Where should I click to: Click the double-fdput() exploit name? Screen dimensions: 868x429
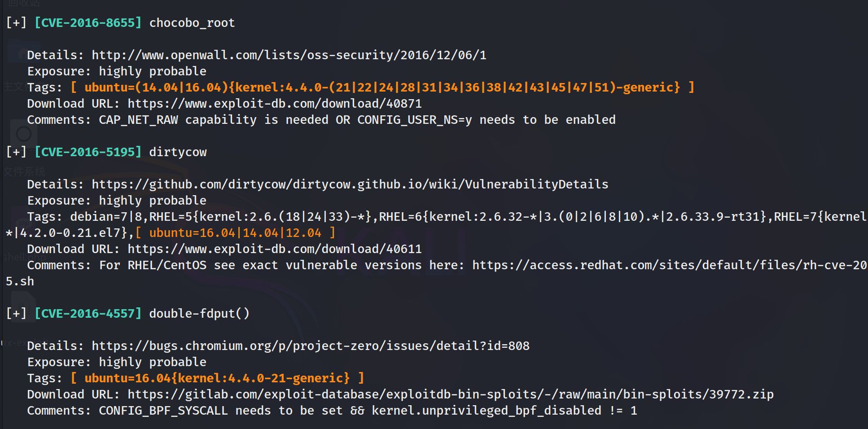199,314
